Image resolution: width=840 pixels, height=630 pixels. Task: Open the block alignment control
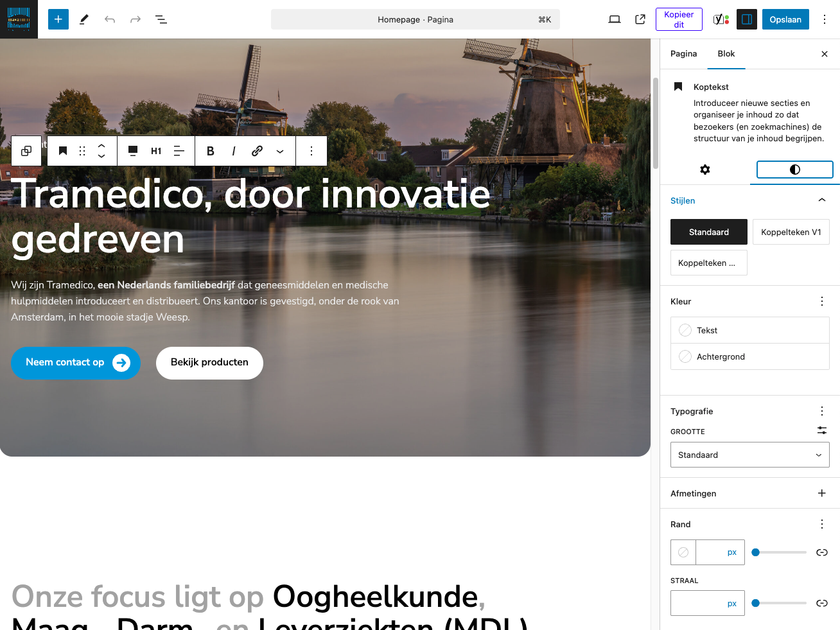[x=133, y=151]
